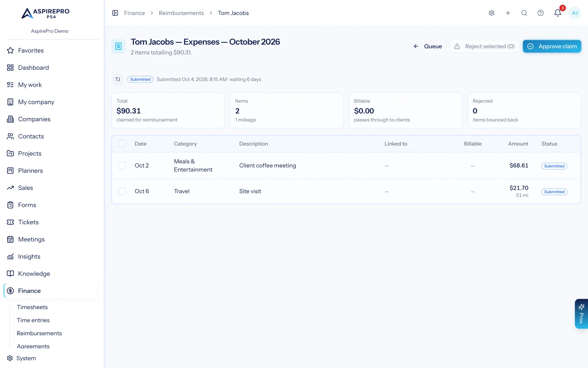This screenshot has height=368, width=588.
Task: Open notifications bell with 3 badge
Action: pos(558,13)
